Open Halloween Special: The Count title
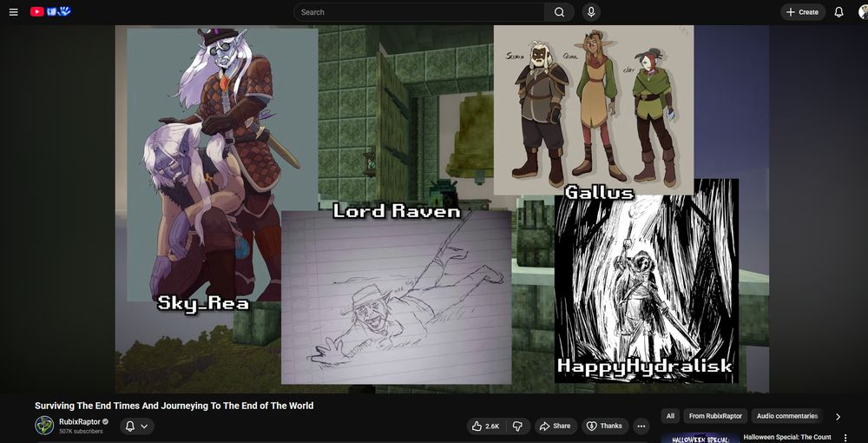Viewport: 868px width, 443px height. pyautogui.click(x=787, y=438)
